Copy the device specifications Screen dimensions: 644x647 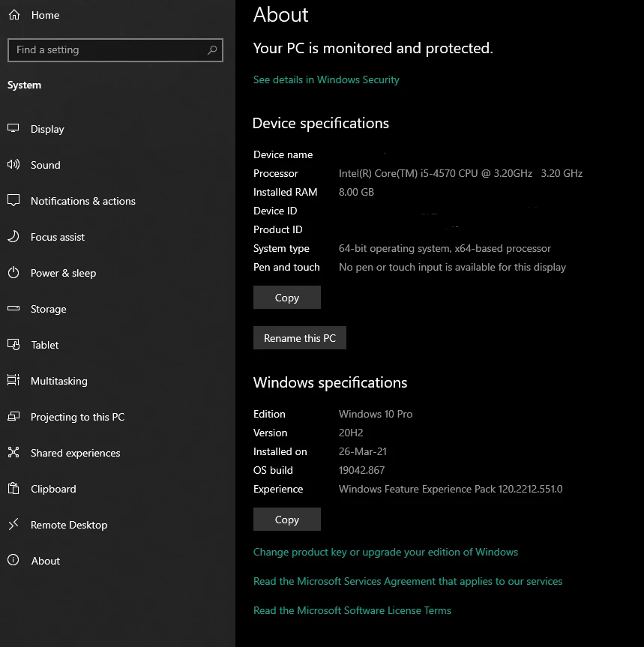(286, 298)
